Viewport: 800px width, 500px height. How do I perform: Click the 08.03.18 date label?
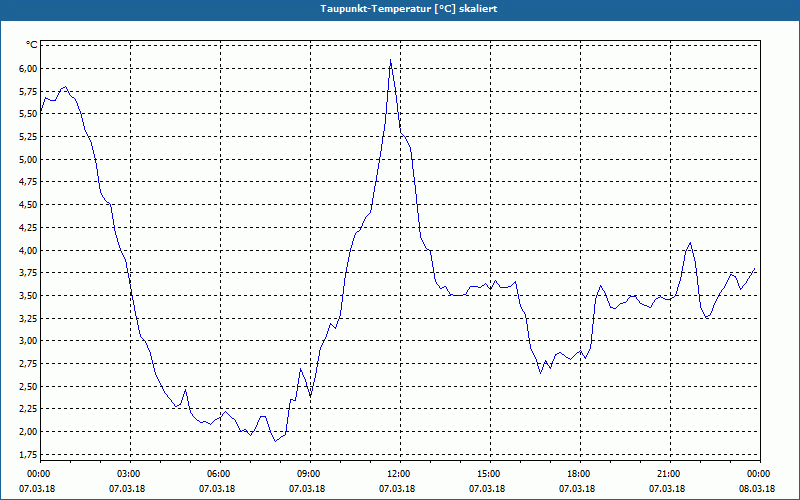point(757,489)
